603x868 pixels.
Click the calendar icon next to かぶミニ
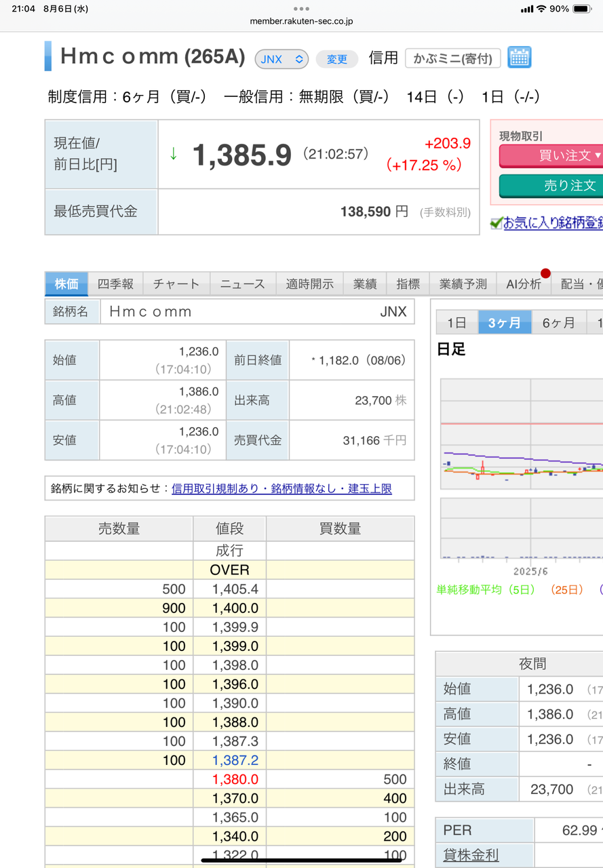[x=520, y=58]
